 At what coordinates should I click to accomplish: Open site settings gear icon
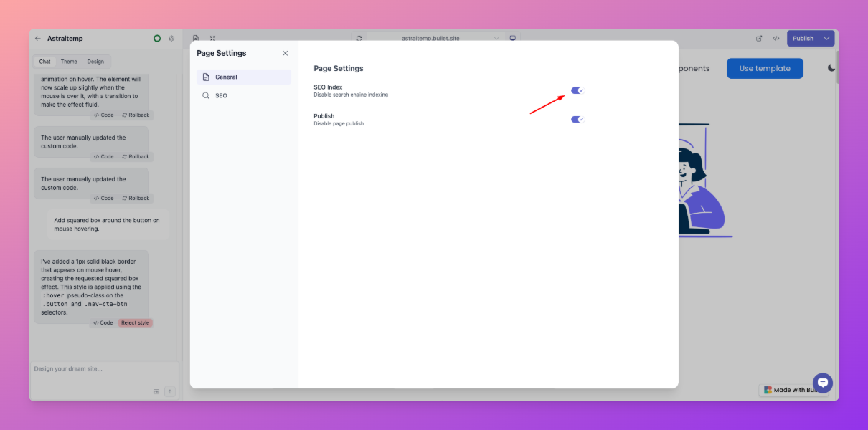[171, 39]
